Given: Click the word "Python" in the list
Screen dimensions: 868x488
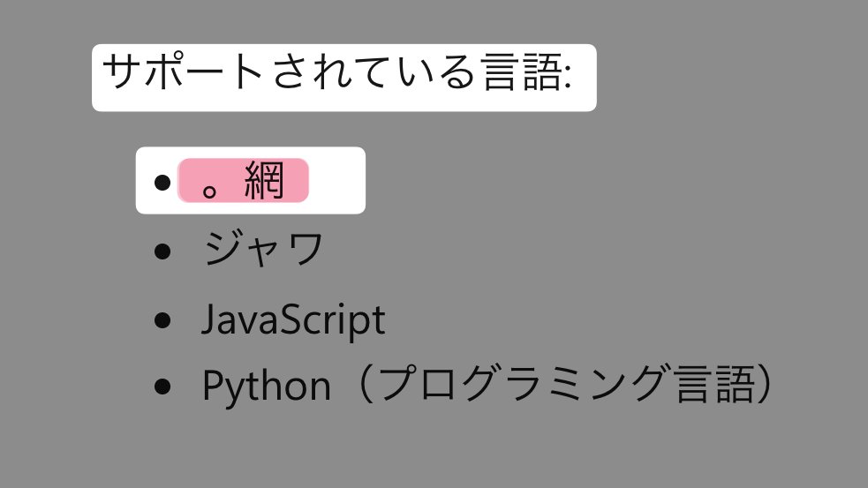Looking at the screenshot, I should click(x=266, y=387).
